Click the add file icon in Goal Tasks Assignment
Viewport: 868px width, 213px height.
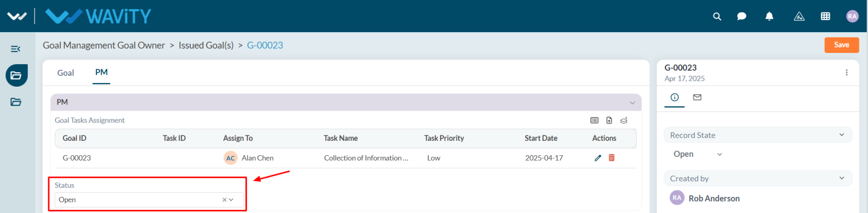[609, 120]
